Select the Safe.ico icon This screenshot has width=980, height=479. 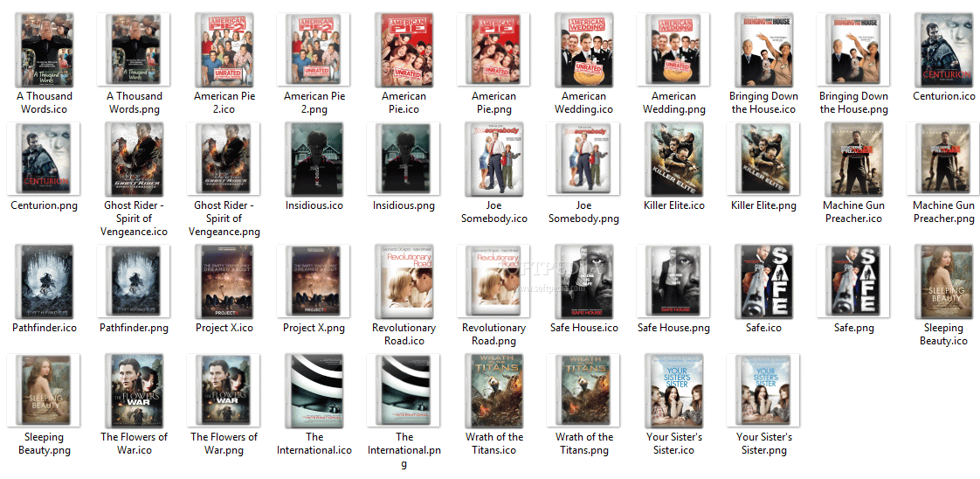click(764, 281)
